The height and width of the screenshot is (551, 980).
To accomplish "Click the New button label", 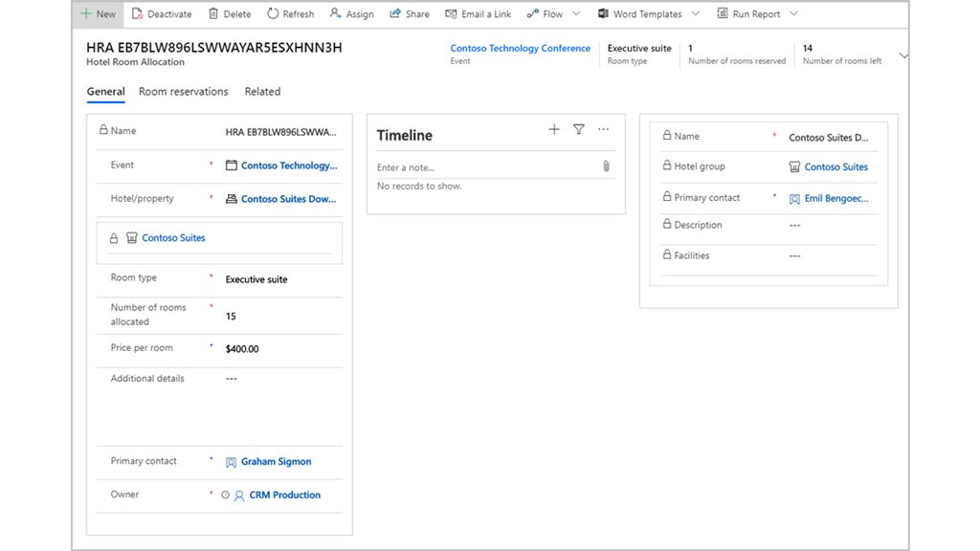I will [x=105, y=13].
